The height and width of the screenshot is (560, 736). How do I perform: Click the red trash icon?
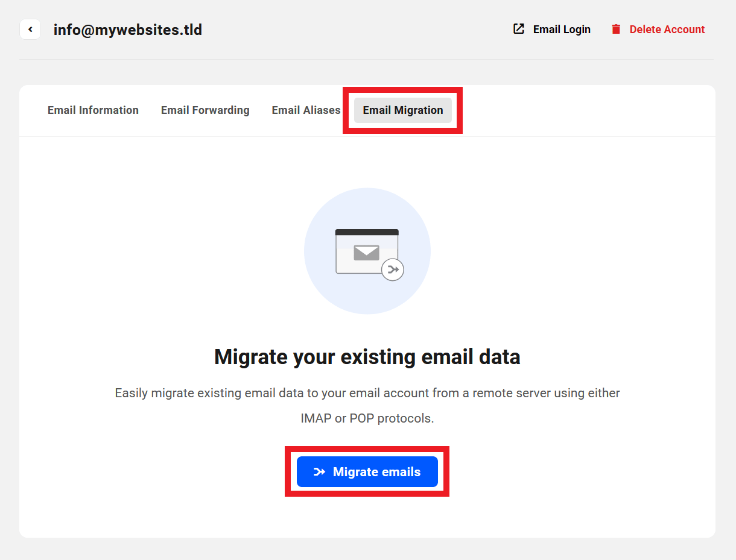(616, 29)
